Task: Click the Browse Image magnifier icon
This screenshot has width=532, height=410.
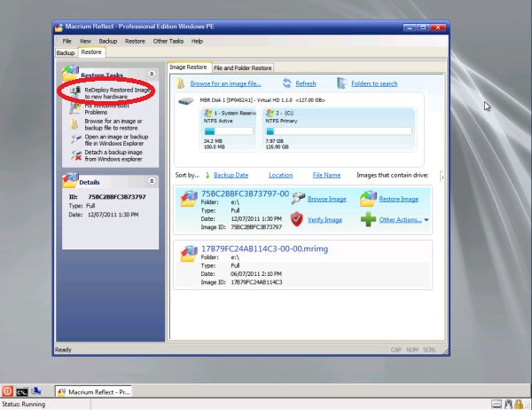Action: coord(298,199)
